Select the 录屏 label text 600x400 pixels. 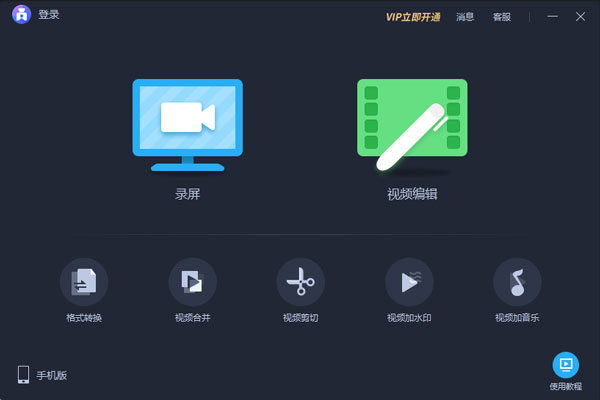188,194
